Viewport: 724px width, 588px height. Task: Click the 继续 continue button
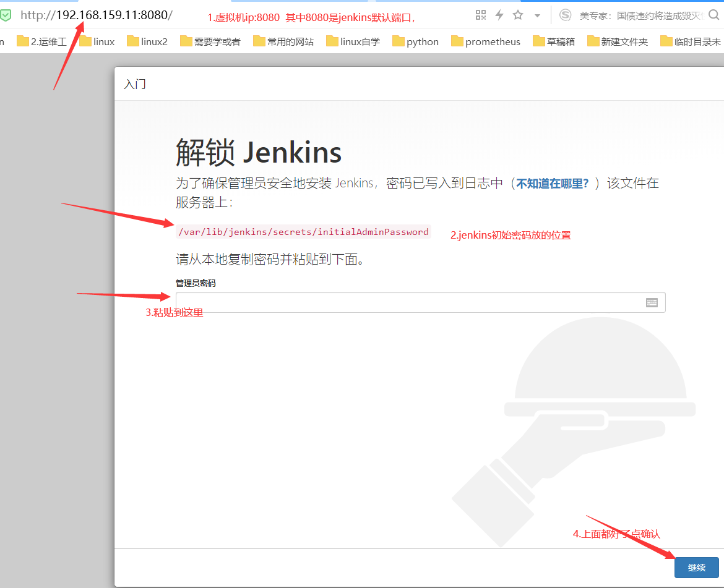click(696, 567)
